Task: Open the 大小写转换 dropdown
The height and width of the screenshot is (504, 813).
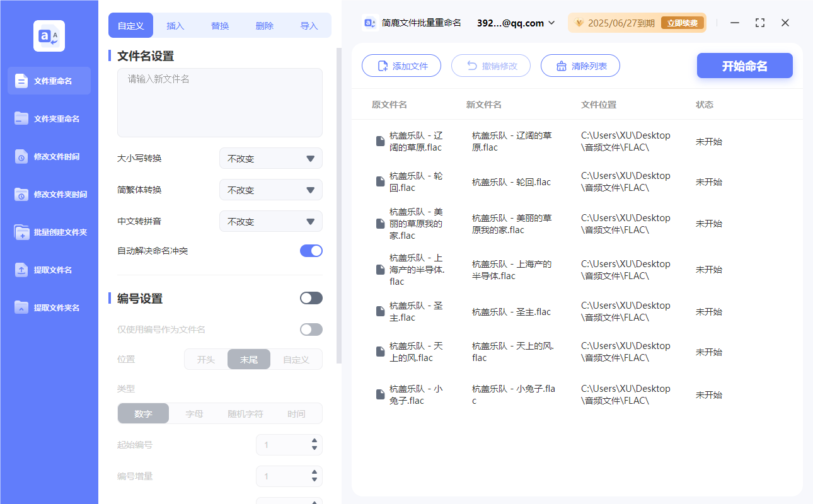Action: click(x=270, y=158)
